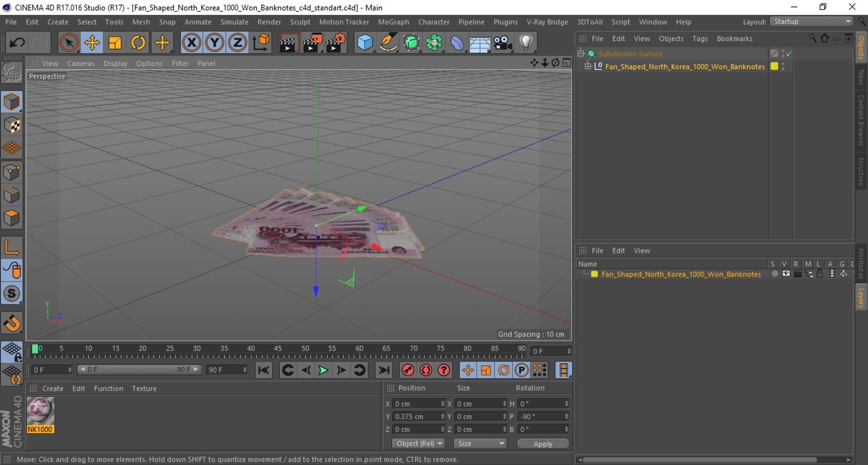Open Object (Rel) coordinate dropdown
Screen dimensions: 868x465
tap(419, 444)
